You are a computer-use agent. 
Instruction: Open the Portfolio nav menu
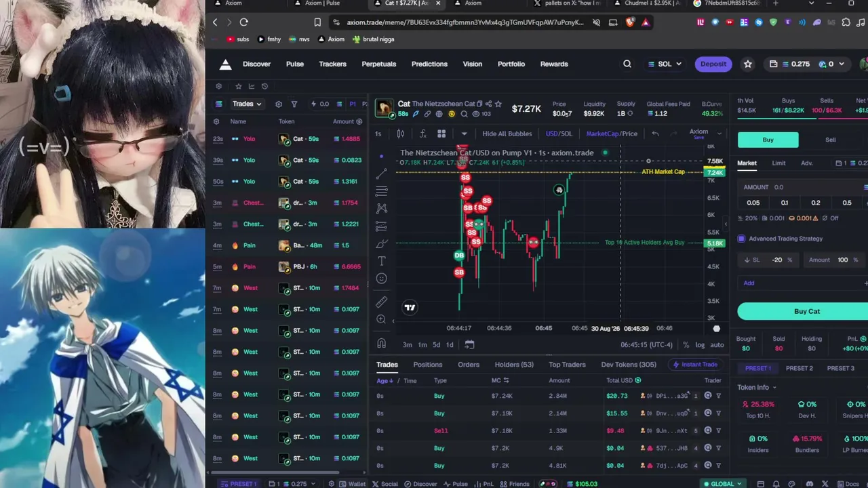(x=511, y=64)
